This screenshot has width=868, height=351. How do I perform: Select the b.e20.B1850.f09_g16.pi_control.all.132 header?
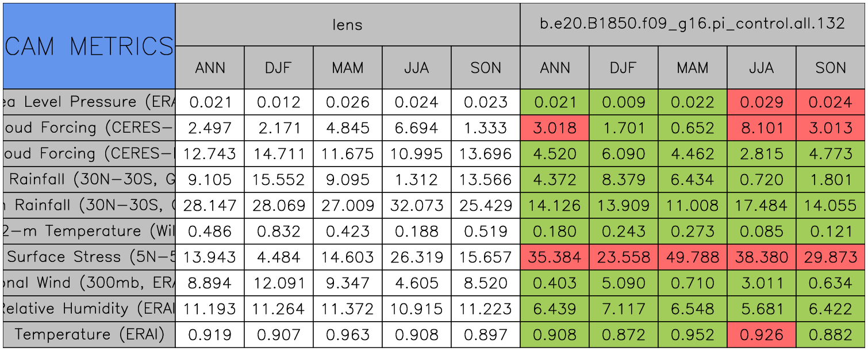692,24
